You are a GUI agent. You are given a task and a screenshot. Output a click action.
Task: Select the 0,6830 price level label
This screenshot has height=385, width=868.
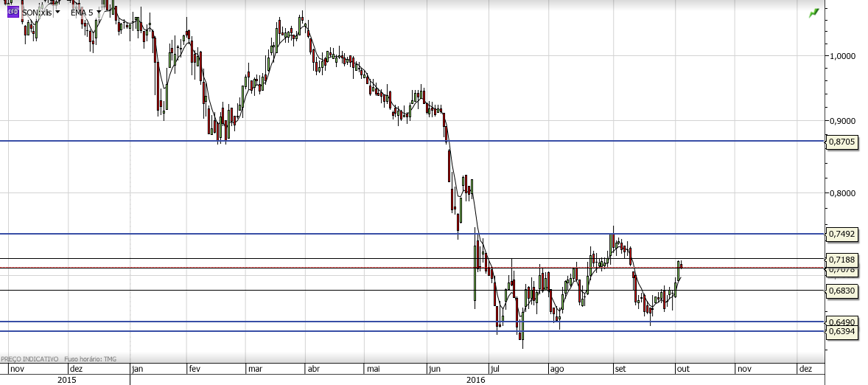click(842, 291)
